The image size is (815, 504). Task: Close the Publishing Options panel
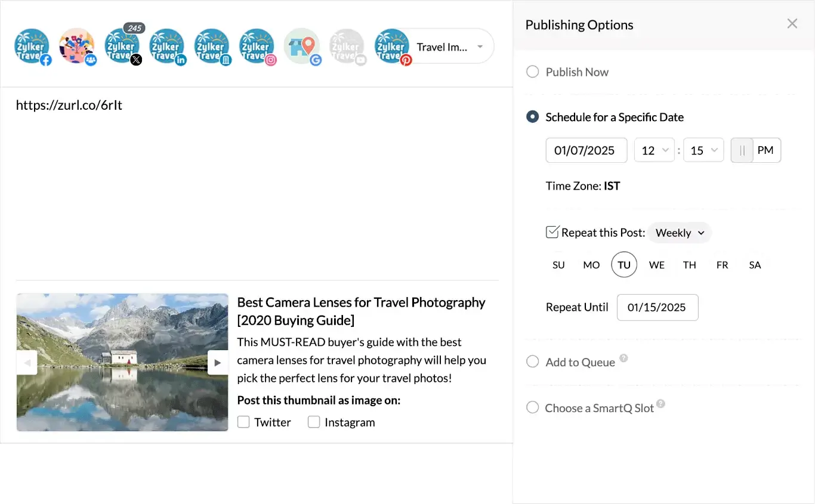coord(792,24)
